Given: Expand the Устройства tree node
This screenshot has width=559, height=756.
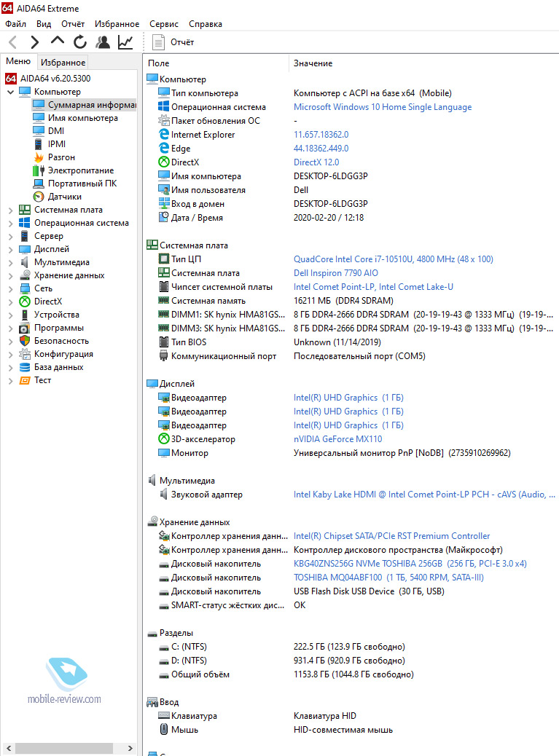Looking at the screenshot, I should [x=11, y=315].
